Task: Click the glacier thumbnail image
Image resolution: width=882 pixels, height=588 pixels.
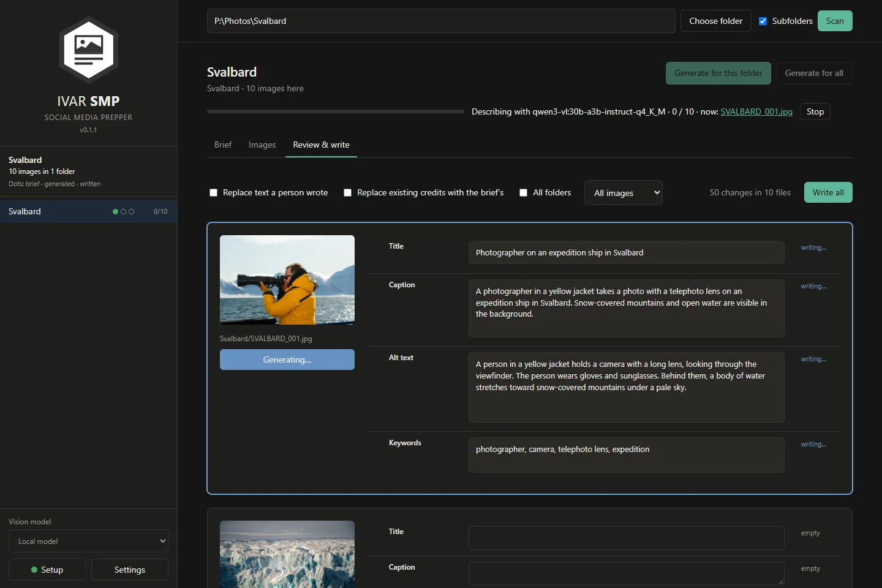Action: (x=287, y=554)
